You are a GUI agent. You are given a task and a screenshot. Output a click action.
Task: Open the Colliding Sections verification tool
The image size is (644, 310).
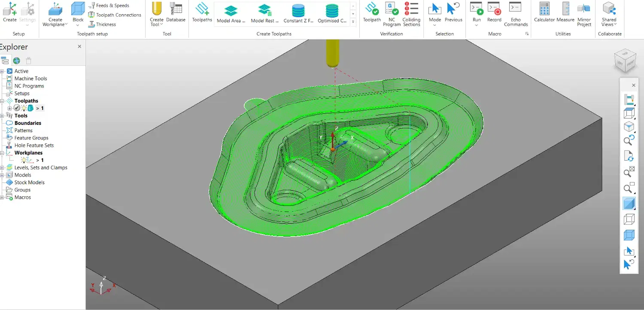pyautogui.click(x=411, y=14)
